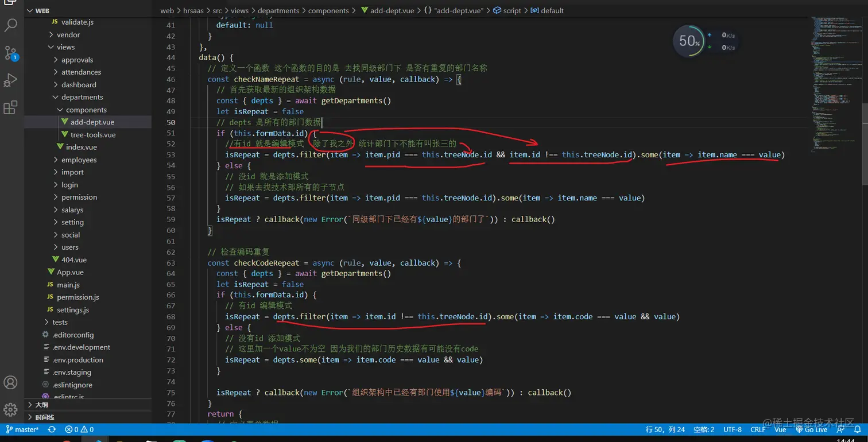
Task: Change the UTF-8 file encoding
Action: (733, 429)
